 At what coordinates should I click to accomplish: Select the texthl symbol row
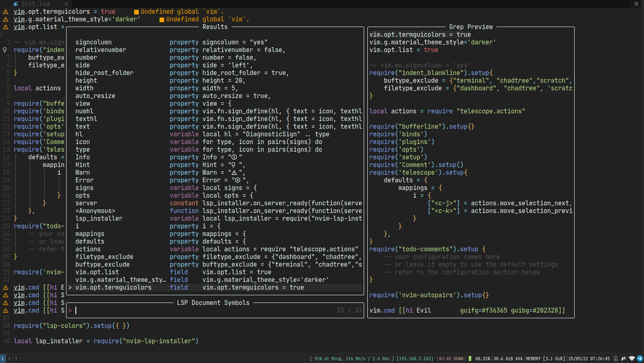click(216, 119)
